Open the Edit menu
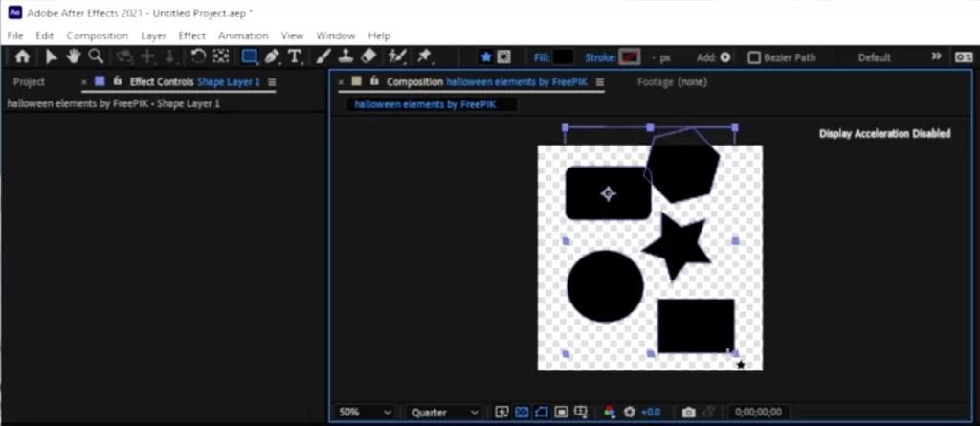Image resolution: width=980 pixels, height=426 pixels. point(44,35)
